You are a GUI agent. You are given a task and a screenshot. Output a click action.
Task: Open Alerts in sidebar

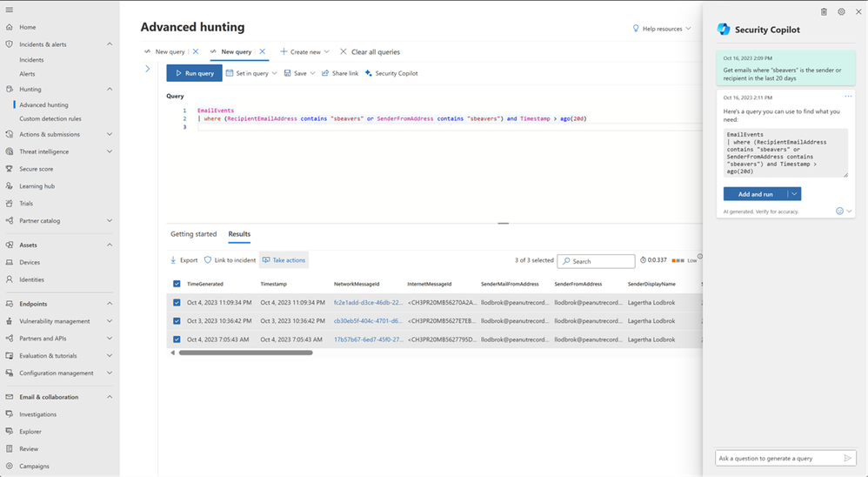pyautogui.click(x=27, y=74)
